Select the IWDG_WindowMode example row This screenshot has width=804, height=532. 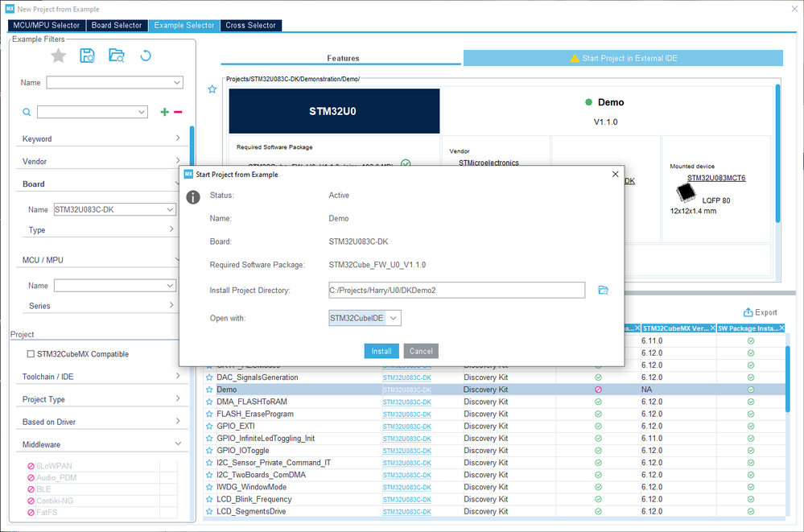(495, 488)
